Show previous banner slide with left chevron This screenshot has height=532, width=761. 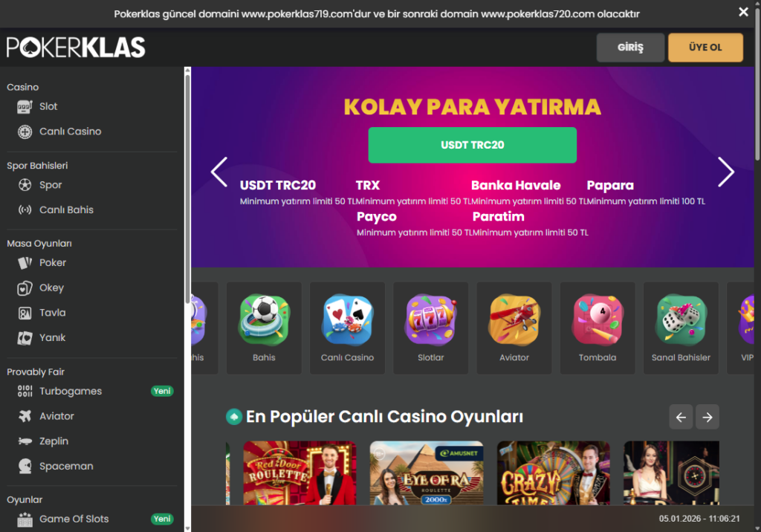point(219,172)
